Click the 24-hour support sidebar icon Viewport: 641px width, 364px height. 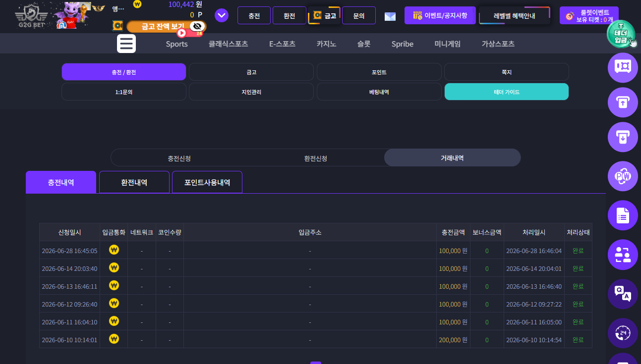623,333
